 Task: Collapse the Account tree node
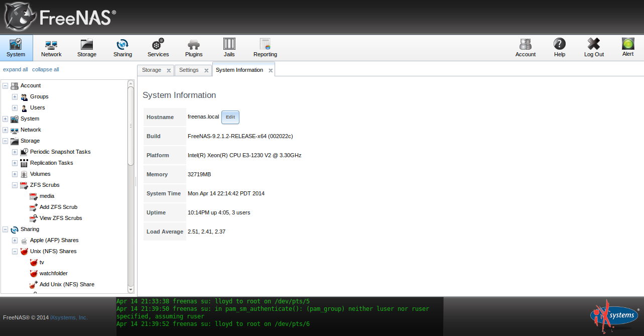click(6, 86)
